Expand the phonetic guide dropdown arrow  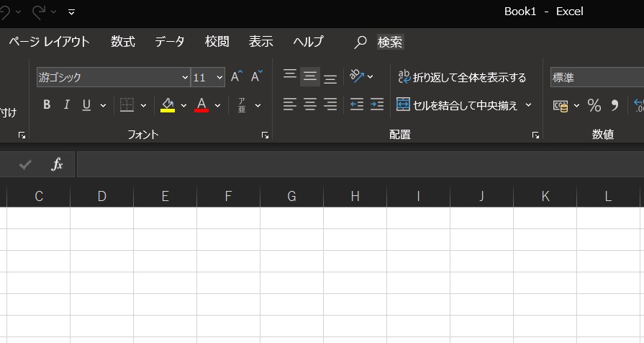point(258,106)
